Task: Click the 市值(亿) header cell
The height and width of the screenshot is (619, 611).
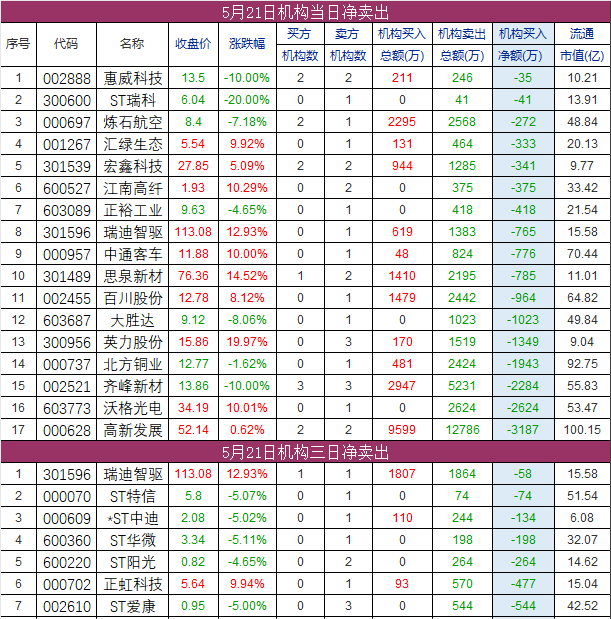Action: [x=582, y=56]
